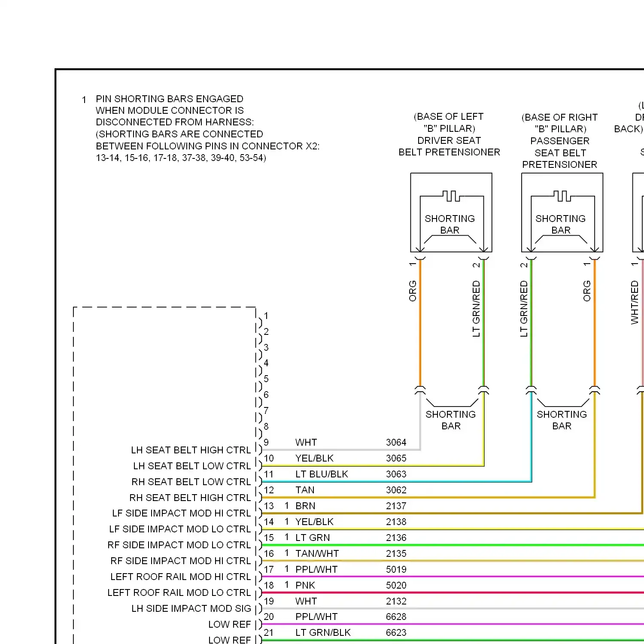This screenshot has height=644, width=644.
Task: Click 'PPL/WHT' wire label on pin 17
Action: 316,569
